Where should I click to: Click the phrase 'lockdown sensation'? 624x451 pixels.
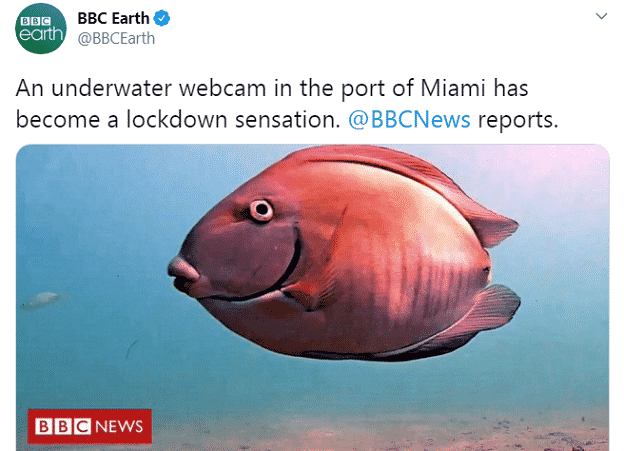[233, 119]
